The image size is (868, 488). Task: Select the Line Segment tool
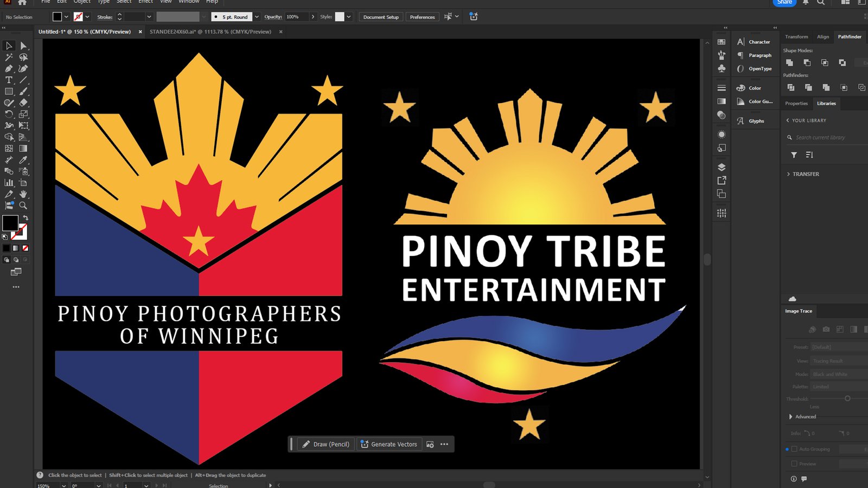coord(23,80)
